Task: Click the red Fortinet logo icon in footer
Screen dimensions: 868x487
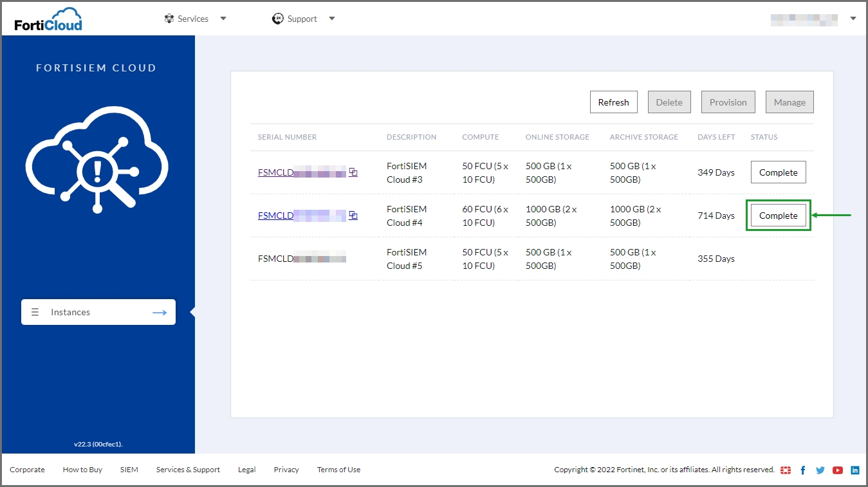Action: (x=786, y=470)
